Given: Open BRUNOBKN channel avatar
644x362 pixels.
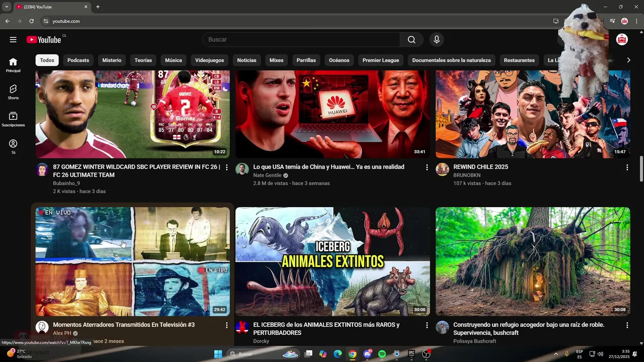Looking at the screenshot, I should [x=442, y=169].
